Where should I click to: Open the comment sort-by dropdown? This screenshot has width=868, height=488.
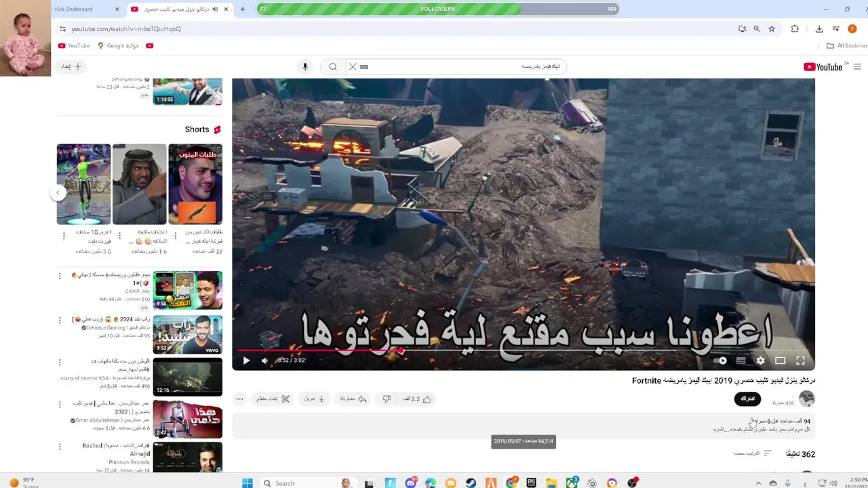[753, 453]
